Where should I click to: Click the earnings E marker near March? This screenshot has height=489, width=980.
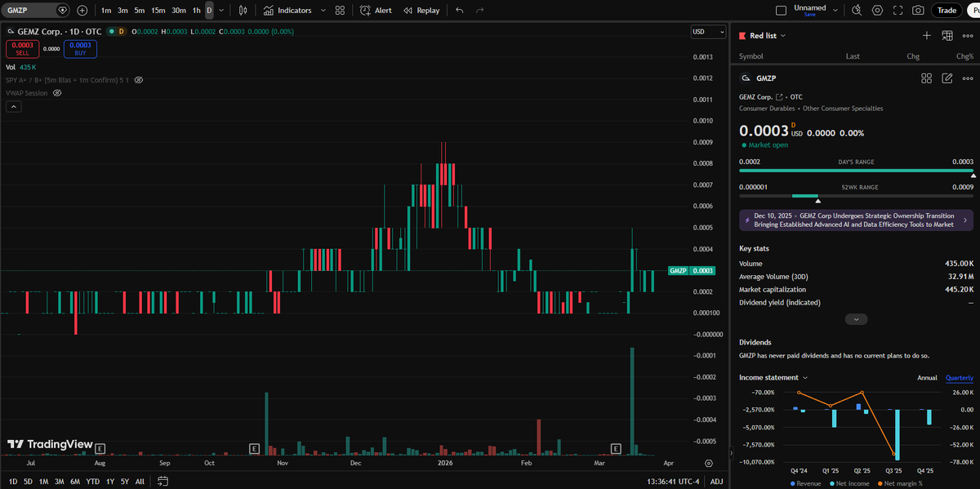(x=617, y=448)
